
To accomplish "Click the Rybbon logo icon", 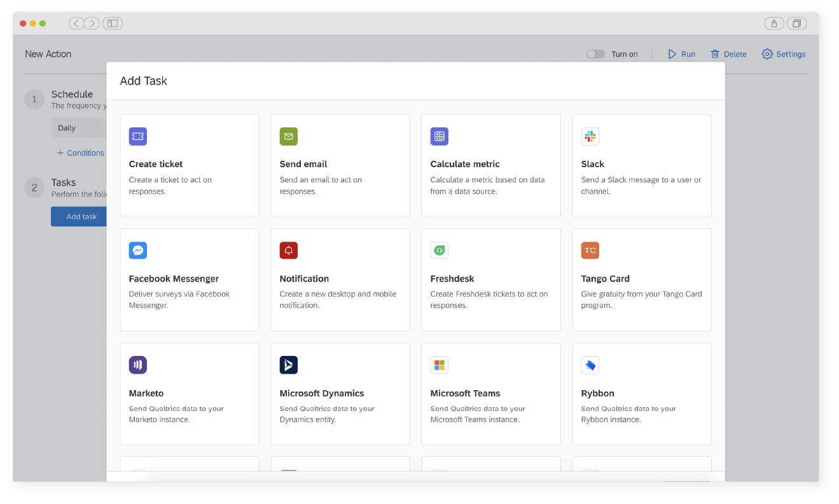I will [590, 365].
